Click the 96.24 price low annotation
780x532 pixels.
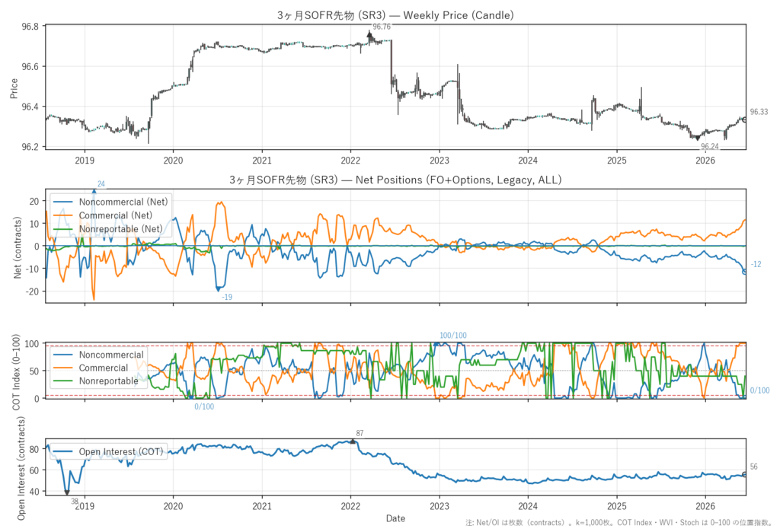710,146
